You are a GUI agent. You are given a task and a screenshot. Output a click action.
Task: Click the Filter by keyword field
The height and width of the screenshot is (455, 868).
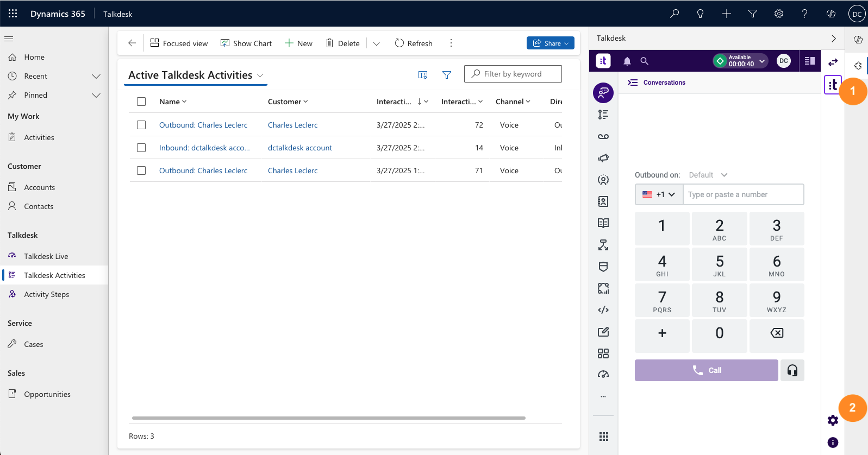coord(513,74)
